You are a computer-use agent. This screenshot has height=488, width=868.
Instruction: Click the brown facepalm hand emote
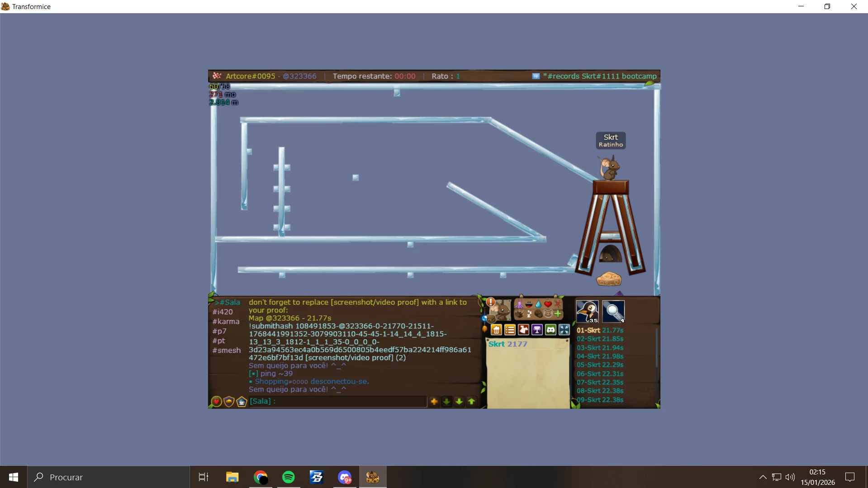(538, 313)
